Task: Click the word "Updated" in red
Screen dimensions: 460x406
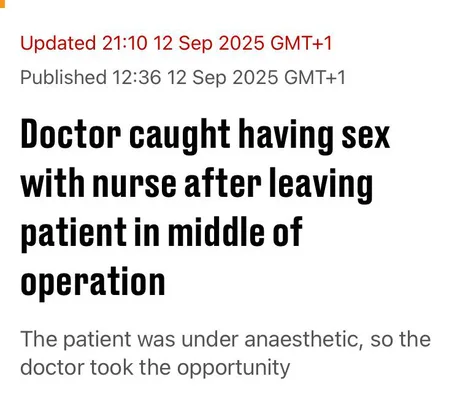Action: [58, 44]
